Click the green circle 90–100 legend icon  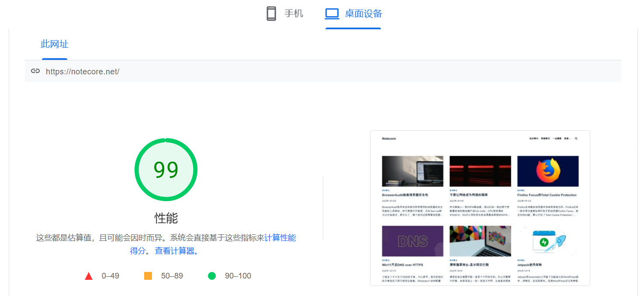point(212,276)
